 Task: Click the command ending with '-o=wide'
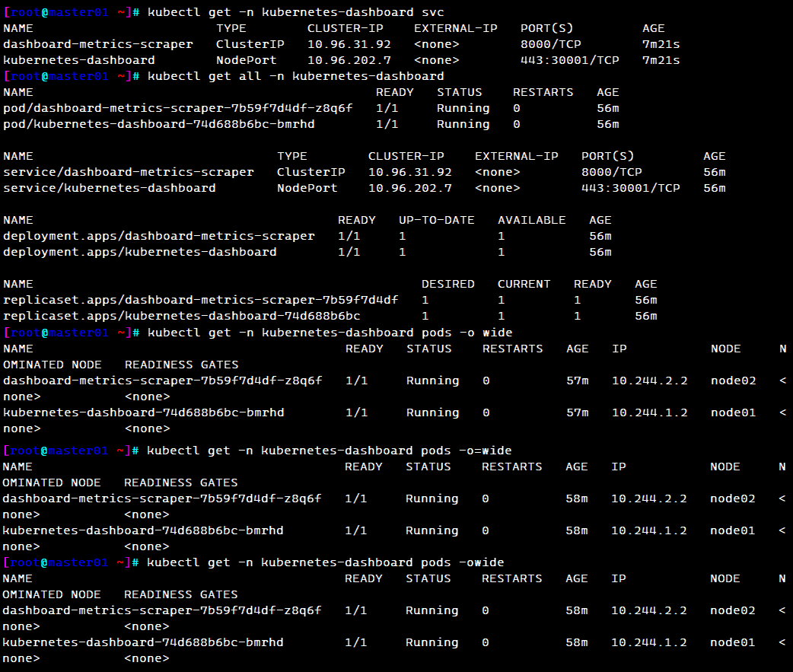(x=329, y=451)
